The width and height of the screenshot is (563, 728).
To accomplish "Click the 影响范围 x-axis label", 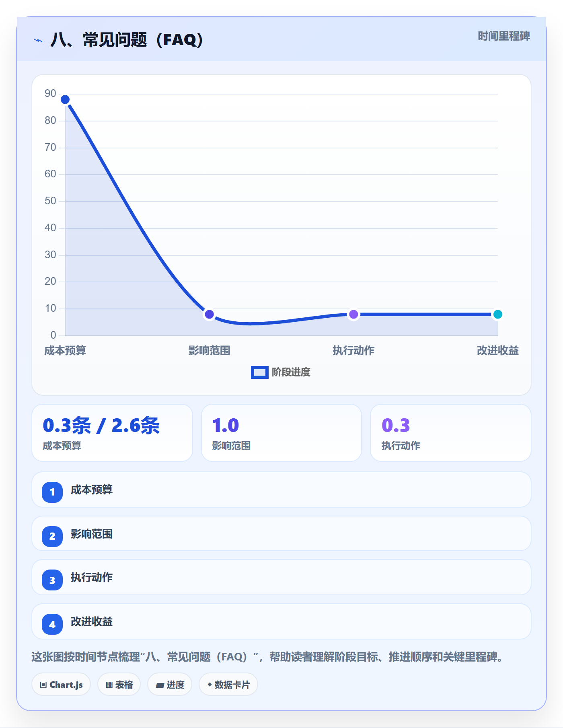I will 209,351.
